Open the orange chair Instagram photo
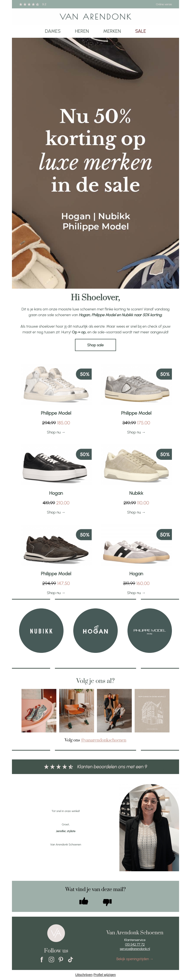 pos(76,711)
